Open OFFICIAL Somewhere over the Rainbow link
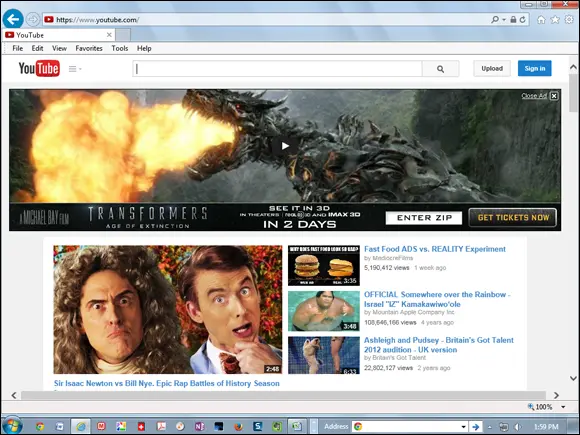Screen dimensions: 580x435 tap(437, 299)
